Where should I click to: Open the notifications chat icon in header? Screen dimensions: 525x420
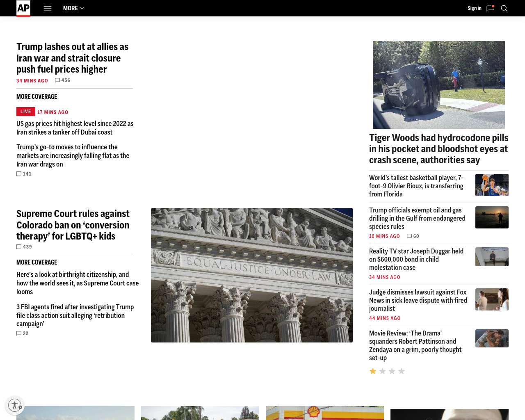tap(490, 8)
